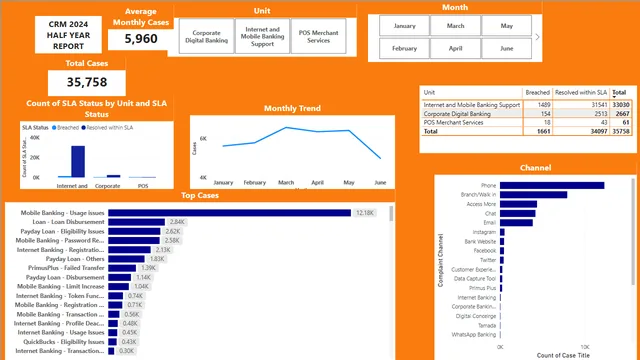Click the Tamada channel label

(487, 326)
